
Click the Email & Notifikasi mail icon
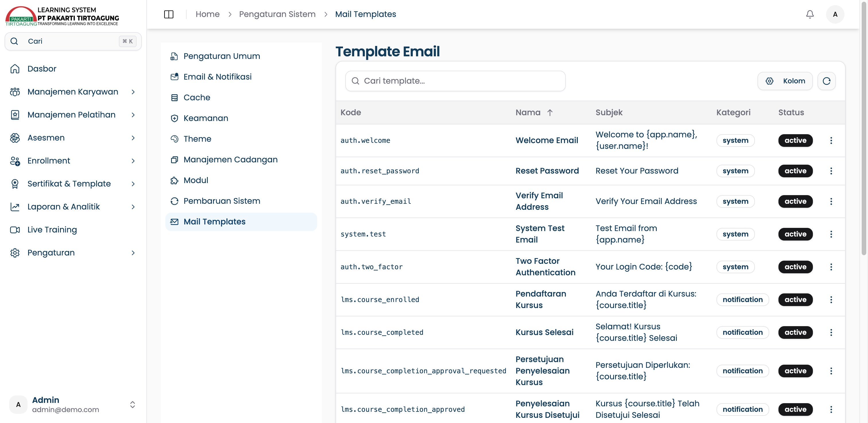click(x=174, y=77)
